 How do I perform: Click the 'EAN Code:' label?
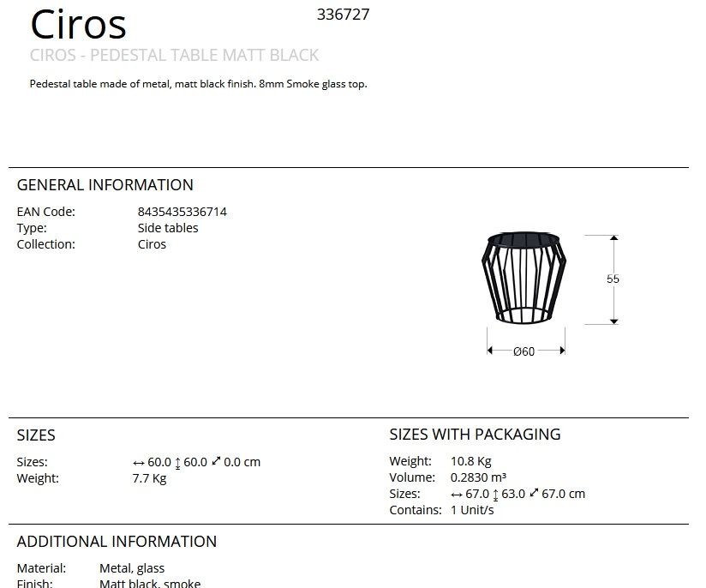46,212
